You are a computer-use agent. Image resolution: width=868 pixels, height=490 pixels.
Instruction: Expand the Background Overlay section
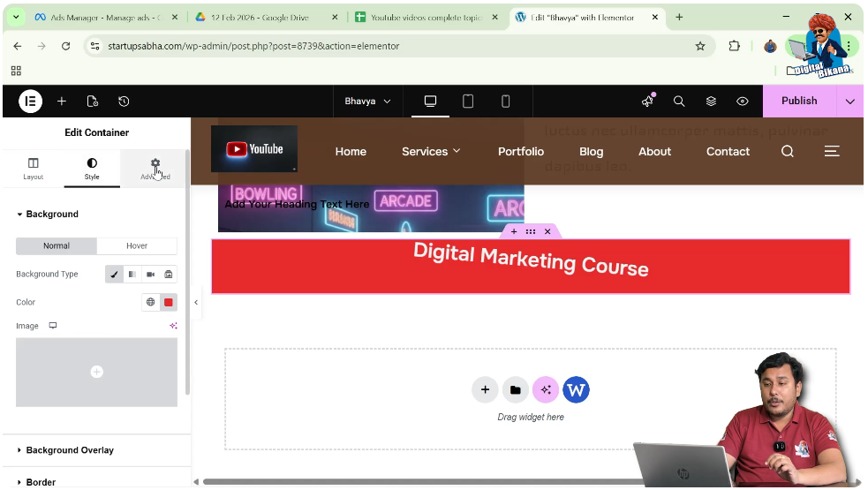pyautogui.click(x=70, y=450)
